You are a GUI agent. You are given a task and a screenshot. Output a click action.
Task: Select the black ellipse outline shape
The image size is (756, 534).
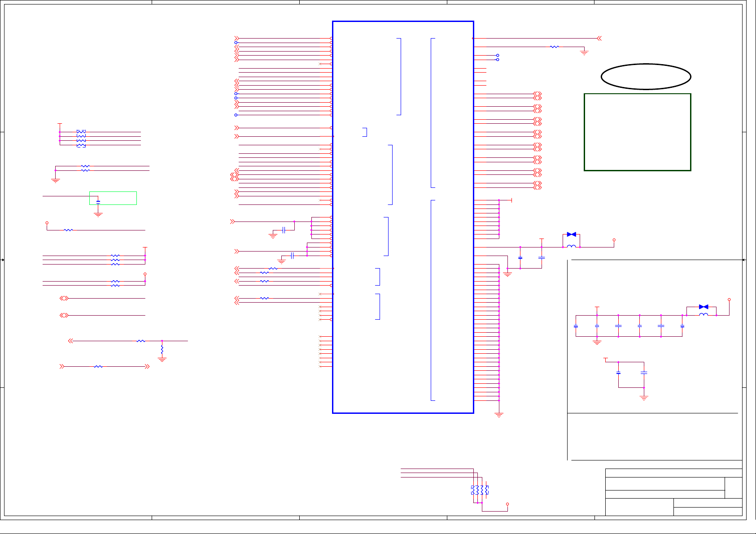(x=646, y=77)
